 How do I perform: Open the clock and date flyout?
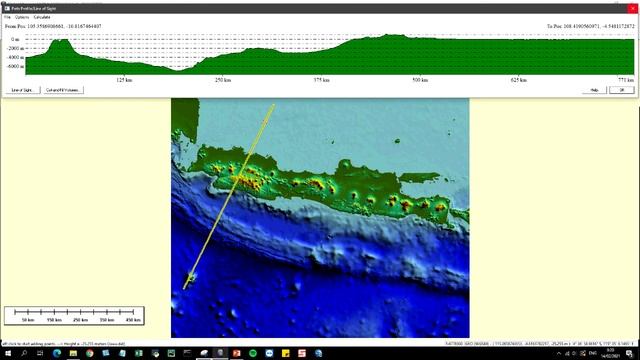611,353
